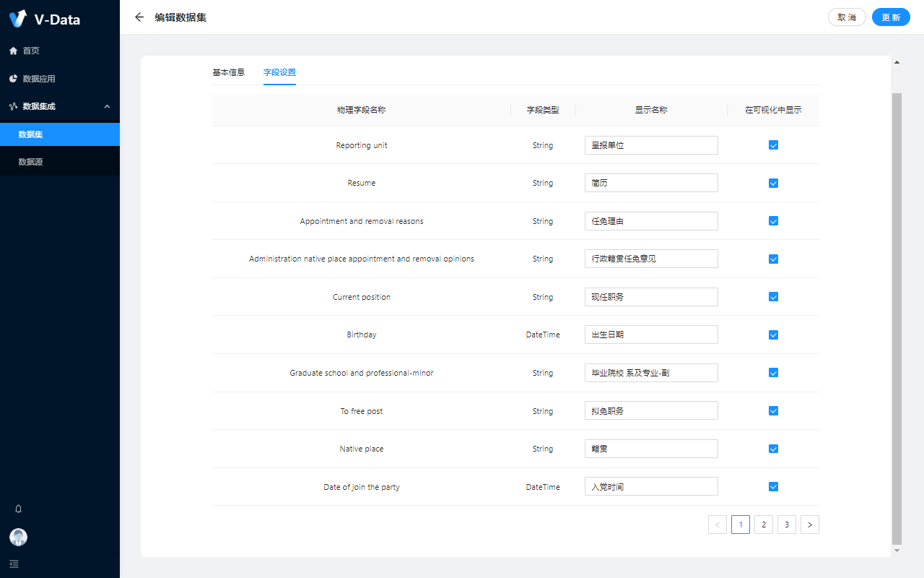The height and width of the screenshot is (578, 924).
Task: Go to next page with right chevron
Action: pos(809,525)
